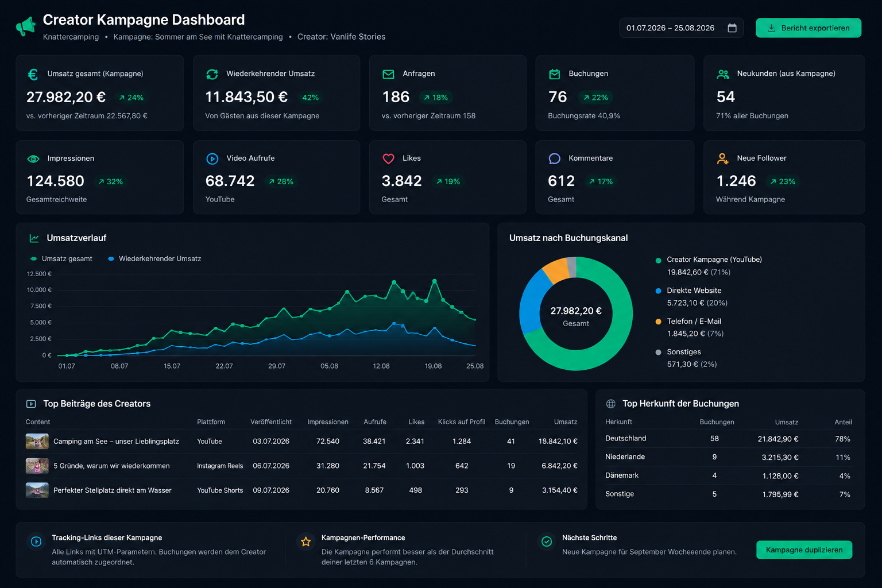The width and height of the screenshot is (882, 588).
Task: Click the speech bubble icon on Kommentare card
Action: click(x=554, y=158)
